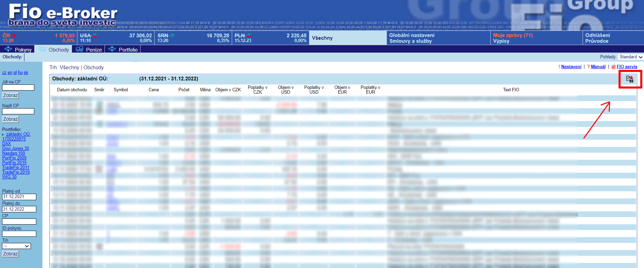The width and height of the screenshot is (644, 268).
Task: Click Odhlášení to log out
Action: pyautogui.click(x=597, y=35)
